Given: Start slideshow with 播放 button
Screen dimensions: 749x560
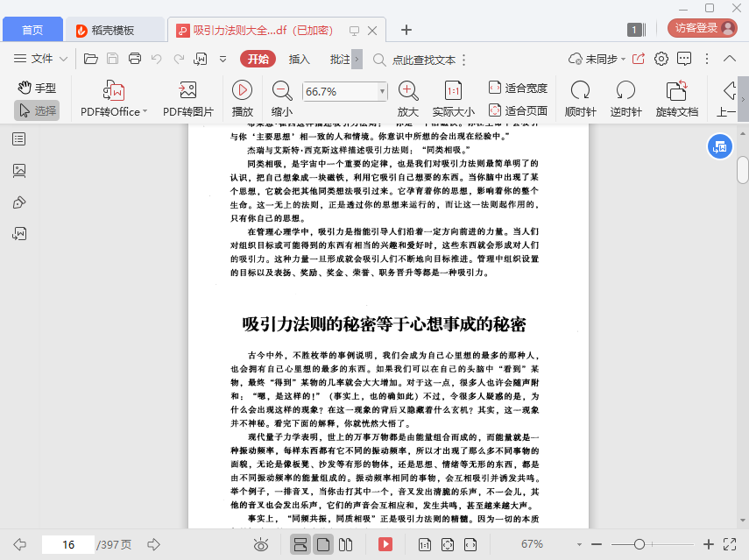Looking at the screenshot, I should pos(242,98).
